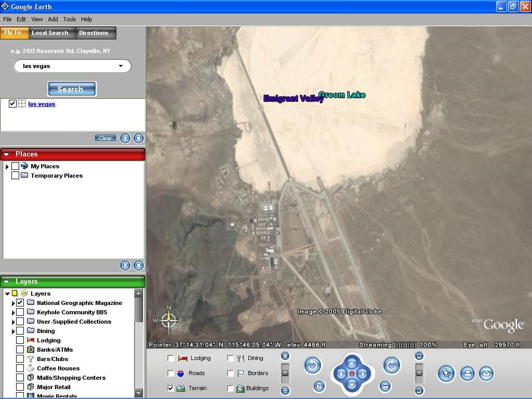
Task: Tilt down using bottom tilt button
Action: [x=419, y=391]
